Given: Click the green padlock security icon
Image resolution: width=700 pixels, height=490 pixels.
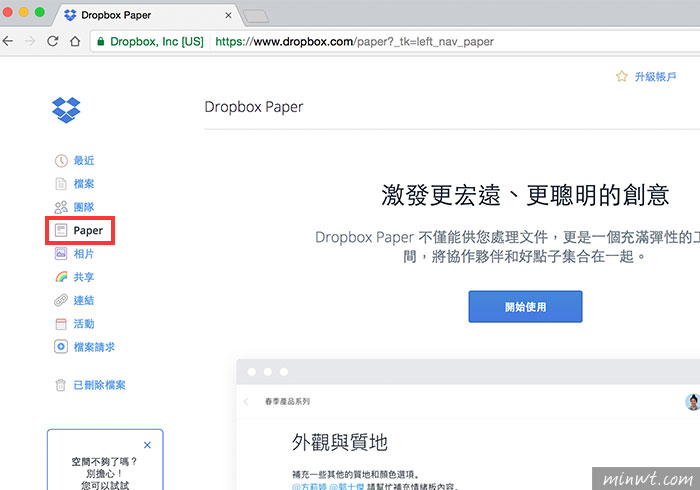Looking at the screenshot, I should [101, 42].
